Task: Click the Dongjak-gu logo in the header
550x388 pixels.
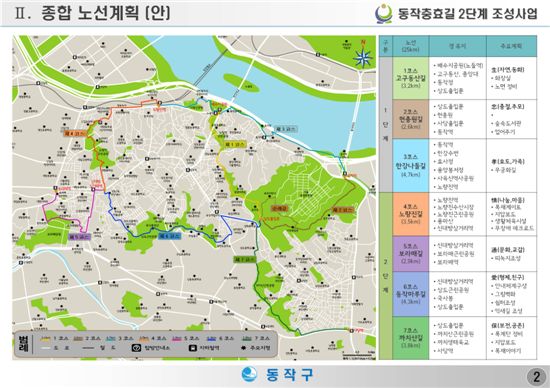Action: pyautogui.click(x=383, y=14)
